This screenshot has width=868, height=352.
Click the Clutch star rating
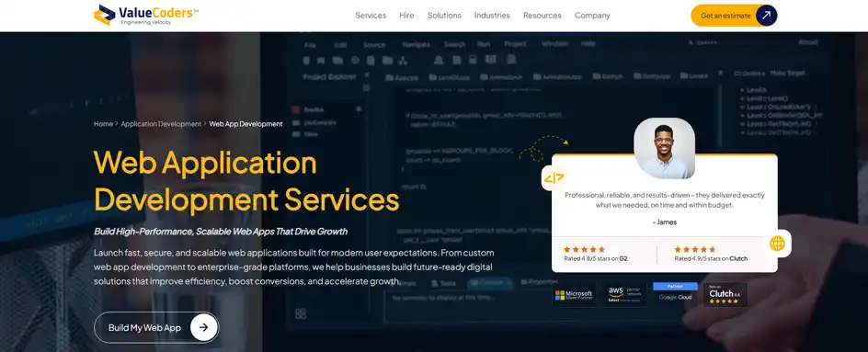click(695, 250)
